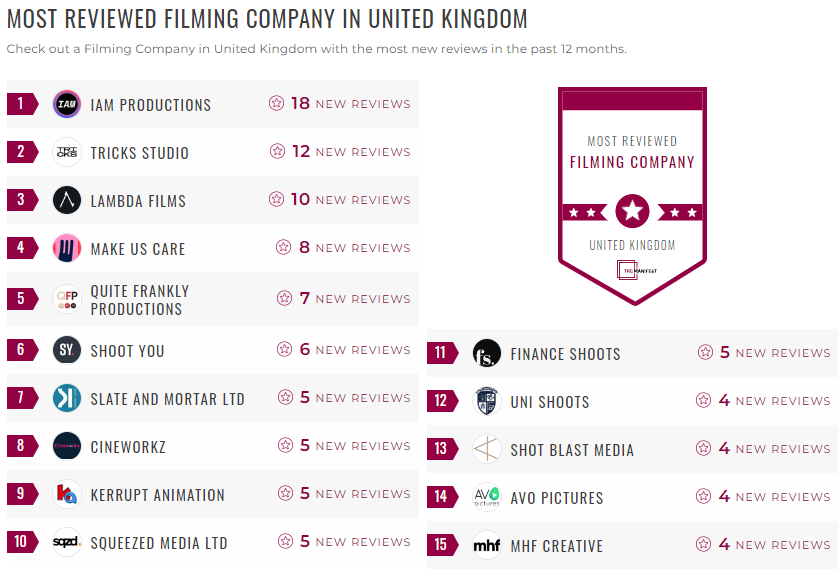Image resolution: width=838 pixels, height=569 pixels.
Task: Click the Tricks Studio logo icon
Action: (x=67, y=152)
